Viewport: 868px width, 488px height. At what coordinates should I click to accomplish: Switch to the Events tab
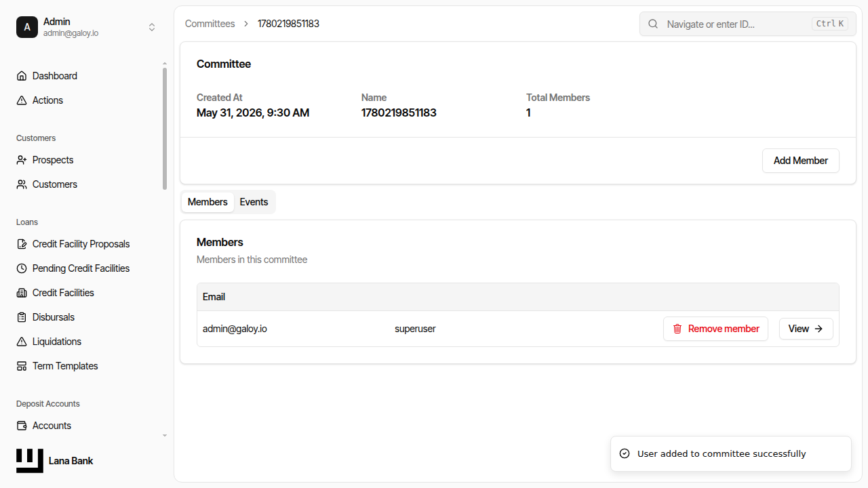pos(254,202)
